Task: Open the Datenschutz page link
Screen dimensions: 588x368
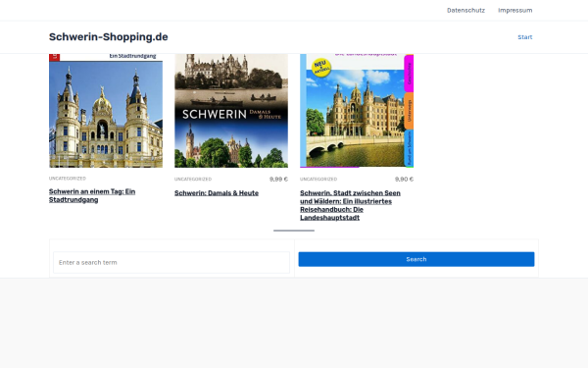Action: pos(465,11)
